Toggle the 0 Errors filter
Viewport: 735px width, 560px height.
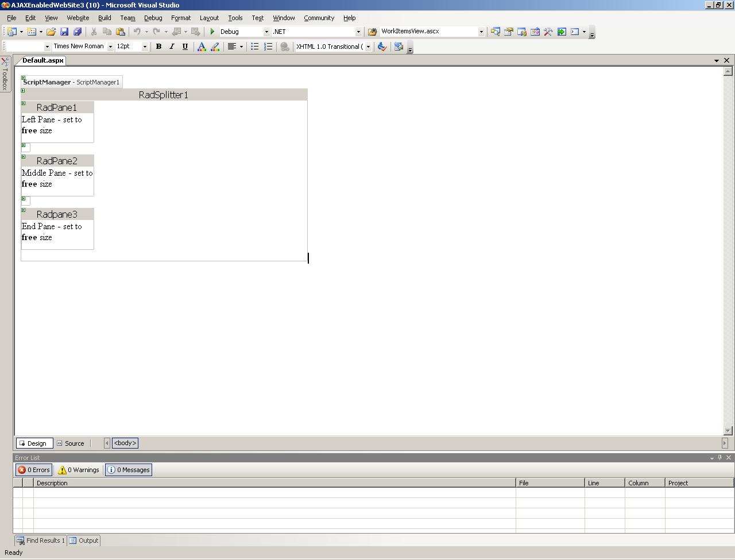pos(34,470)
